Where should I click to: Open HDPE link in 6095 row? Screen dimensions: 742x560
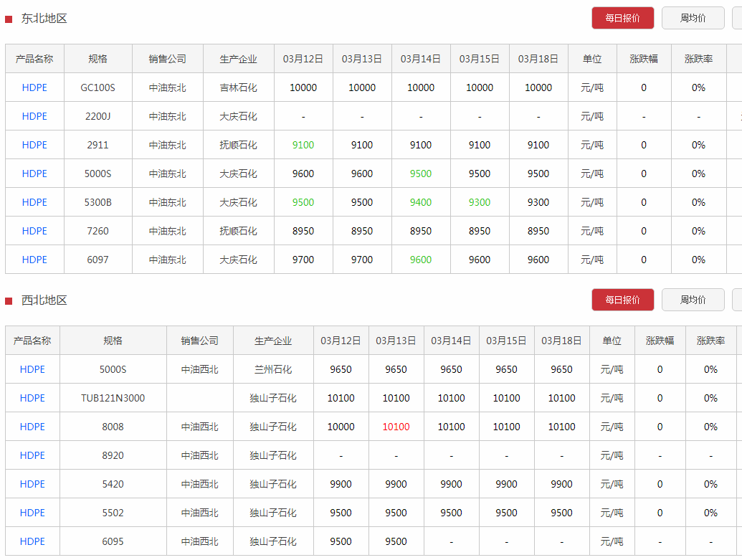coord(32,541)
